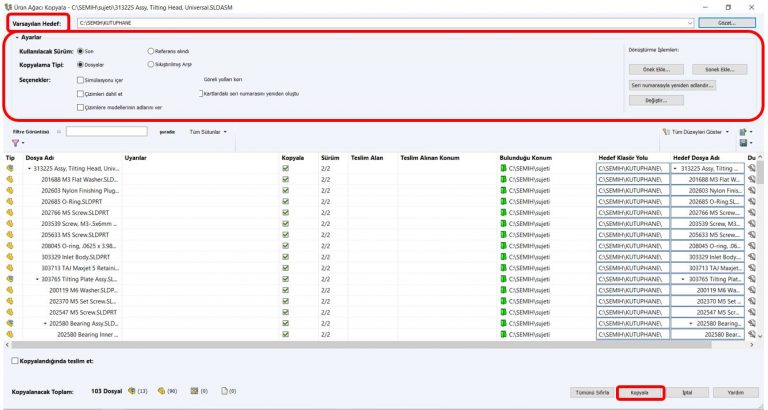Image resolution: width=768 pixels, height=410 pixels.
Task: Click the assembly icon next to 303765 Tilting Plate
Action: (x=11, y=279)
